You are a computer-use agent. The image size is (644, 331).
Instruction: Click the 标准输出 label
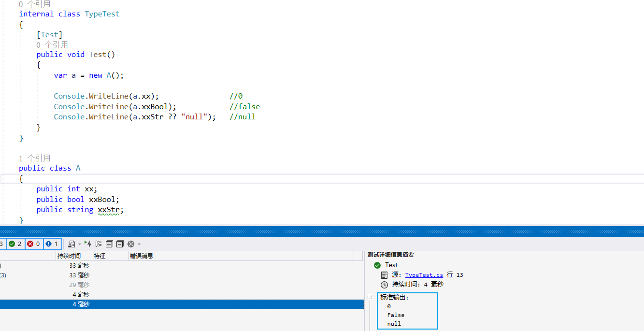pyautogui.click(x=394, y=298)
